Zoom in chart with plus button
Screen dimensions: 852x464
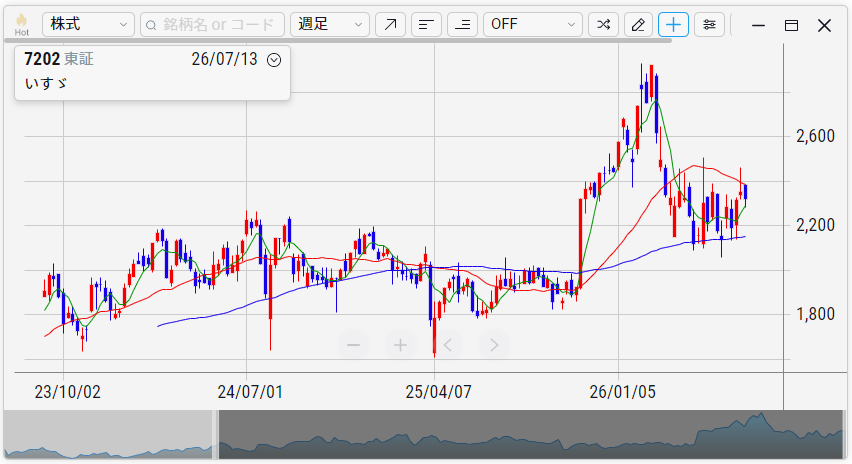point(400,345)
